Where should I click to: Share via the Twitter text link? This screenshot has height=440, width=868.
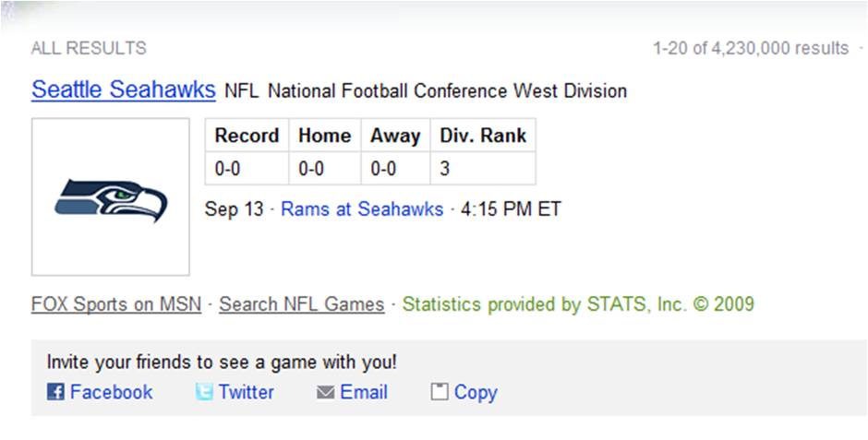247,392
